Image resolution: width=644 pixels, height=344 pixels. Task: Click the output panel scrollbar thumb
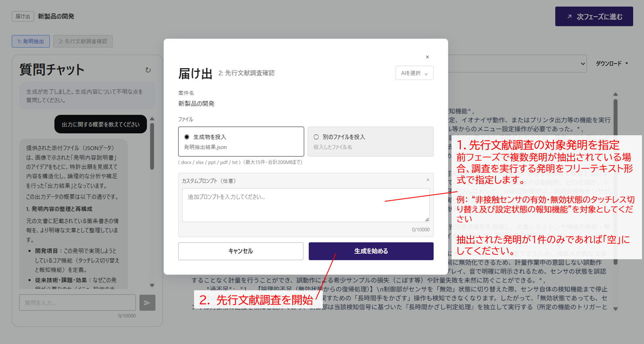tap(615, 182)
